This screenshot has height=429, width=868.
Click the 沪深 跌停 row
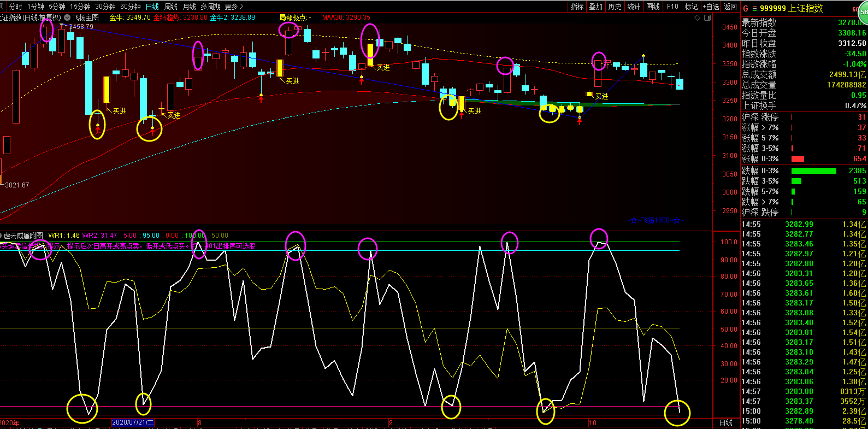804,212
